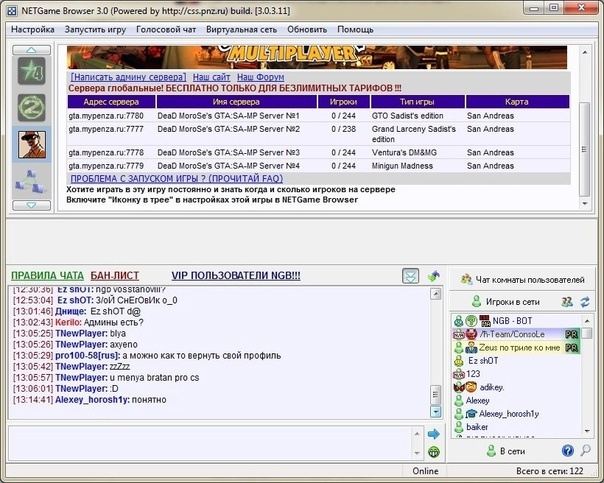Click the user chat rooms icon
Viewport: 604px width, 483px height.
[x=466, y=279]
